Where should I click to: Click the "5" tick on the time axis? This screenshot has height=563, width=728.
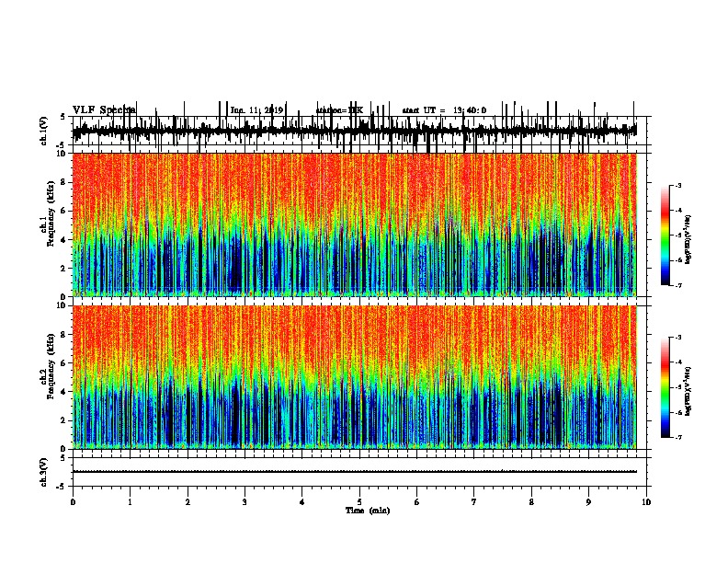pyautogui.click(x=359, y=502)
